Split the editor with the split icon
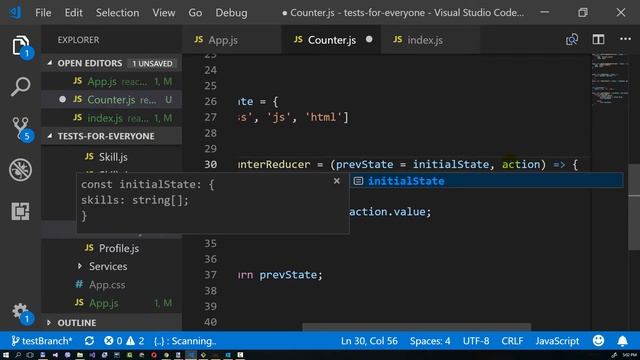Viewport: 640px width, 360px height. coord(598,40)
